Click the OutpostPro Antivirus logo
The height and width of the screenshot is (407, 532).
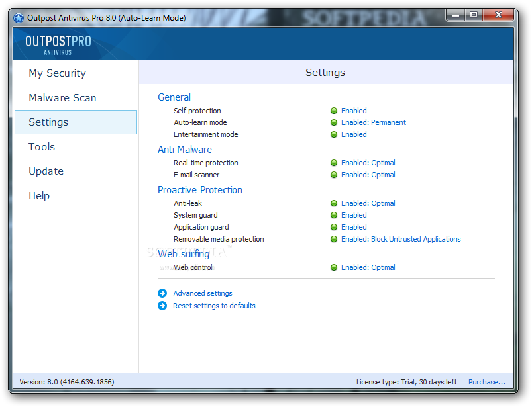coord(58,45)
